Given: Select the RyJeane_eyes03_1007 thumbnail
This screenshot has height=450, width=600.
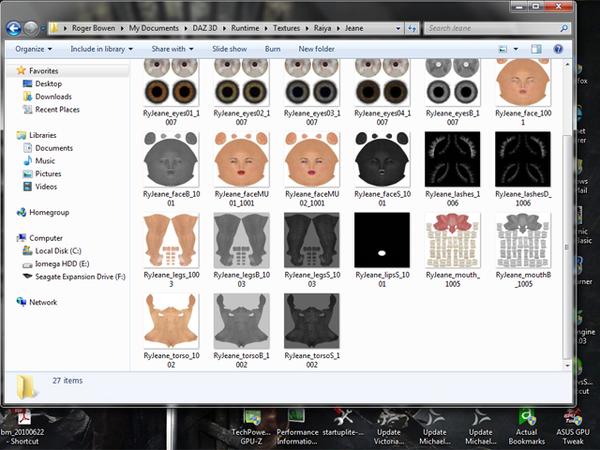Looking at the screenshot, I should (312, 82).
